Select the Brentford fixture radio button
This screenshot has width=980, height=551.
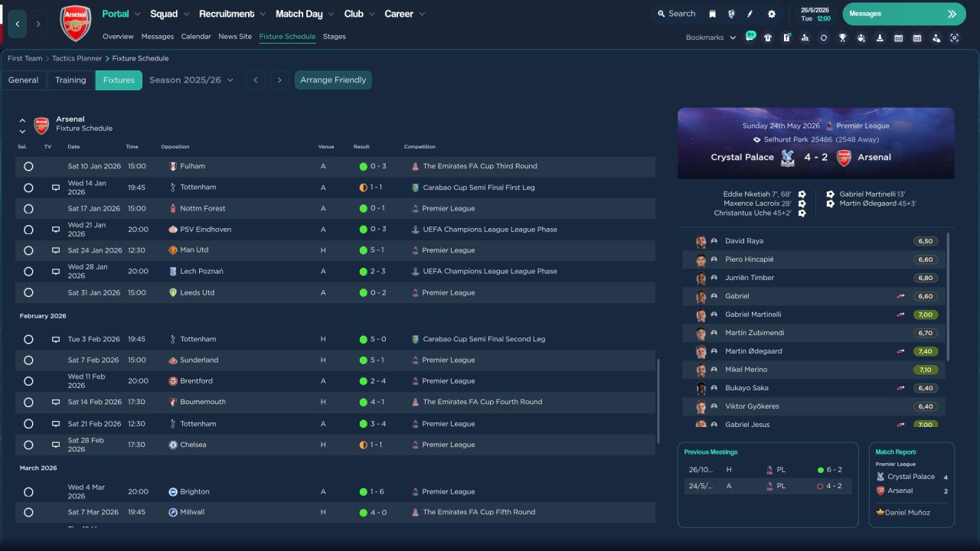28,381
